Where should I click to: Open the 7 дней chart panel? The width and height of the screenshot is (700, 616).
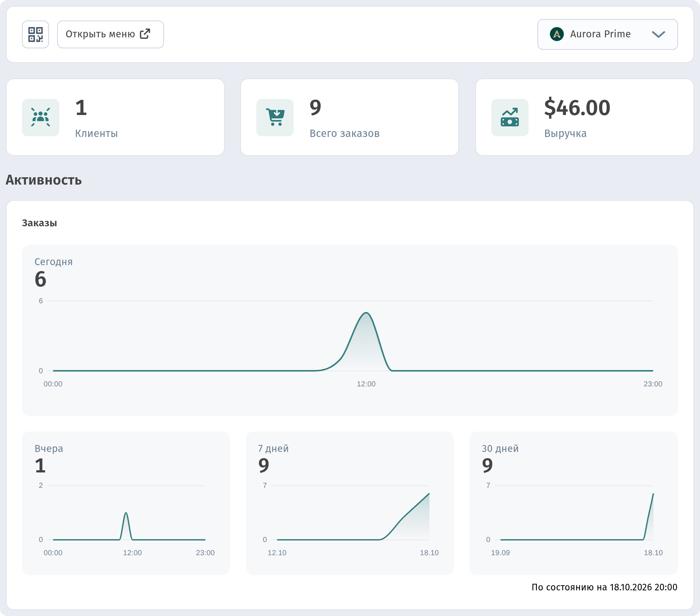pos(350,503)
